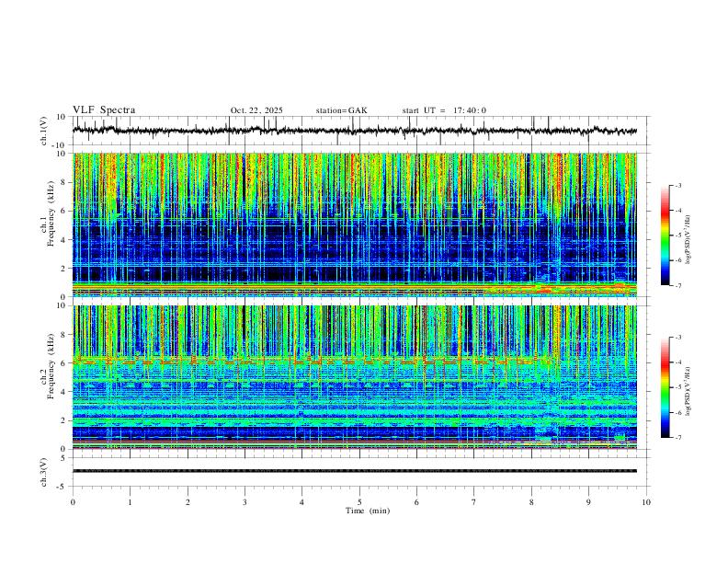This screenshot has width=728, height=563.
Task: Click the 'ch.3(V)' axis label
Action: 44,472
